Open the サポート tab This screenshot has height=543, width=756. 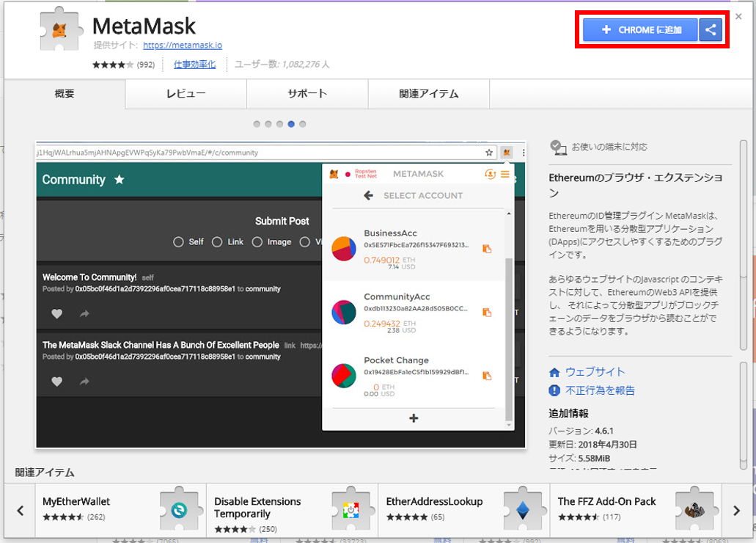307,94
